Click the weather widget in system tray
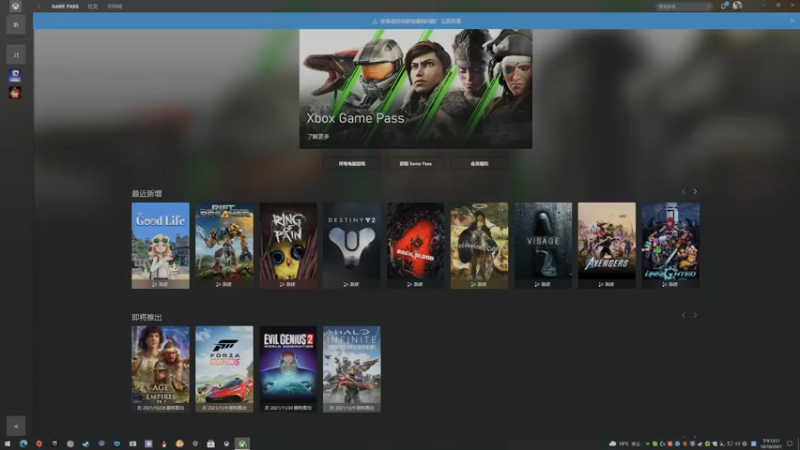800x450 pixels. tap(624, 444)
